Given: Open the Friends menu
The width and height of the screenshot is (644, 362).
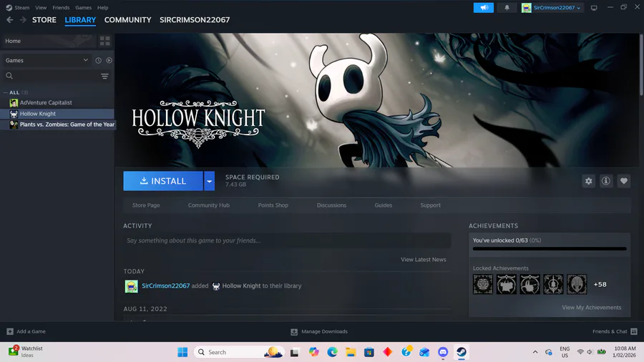Looking at the screenshot, I should (x=61, y=7).
